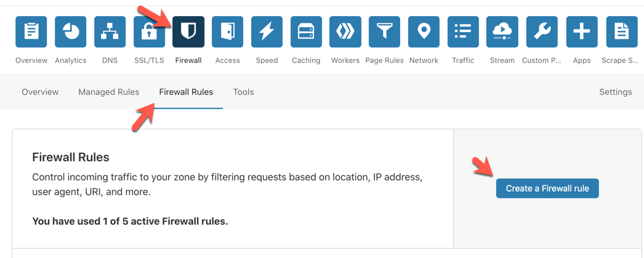The width and height of the screenshot is (644, 258).
Task: Open the Overview clipboard icon
Action: [x=31, y=32]
